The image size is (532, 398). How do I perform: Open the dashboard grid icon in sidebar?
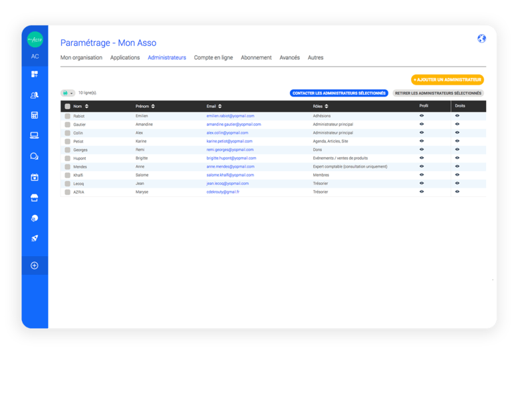tap(35, 75)
